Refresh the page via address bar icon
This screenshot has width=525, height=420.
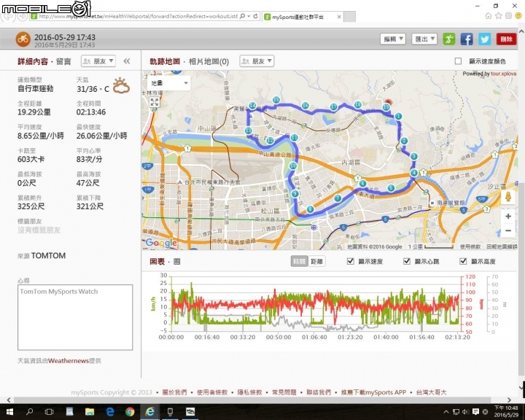tap(255, 16)
